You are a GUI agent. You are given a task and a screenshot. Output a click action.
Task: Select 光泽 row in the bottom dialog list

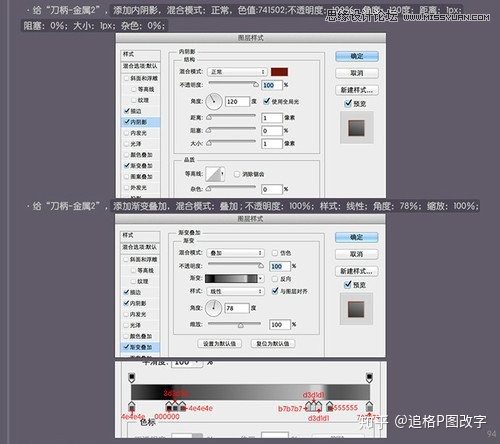point(140,325)
